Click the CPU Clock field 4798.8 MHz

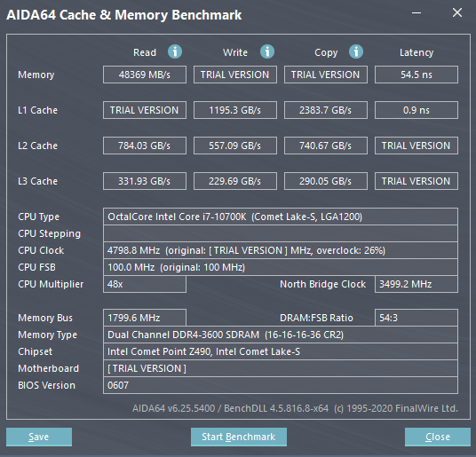[x=281, y=250]
